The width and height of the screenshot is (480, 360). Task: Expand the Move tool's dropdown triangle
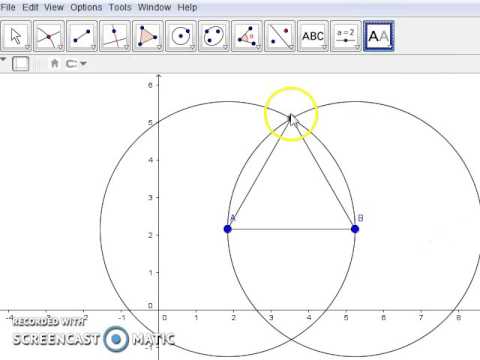click(x=27, y=47)
